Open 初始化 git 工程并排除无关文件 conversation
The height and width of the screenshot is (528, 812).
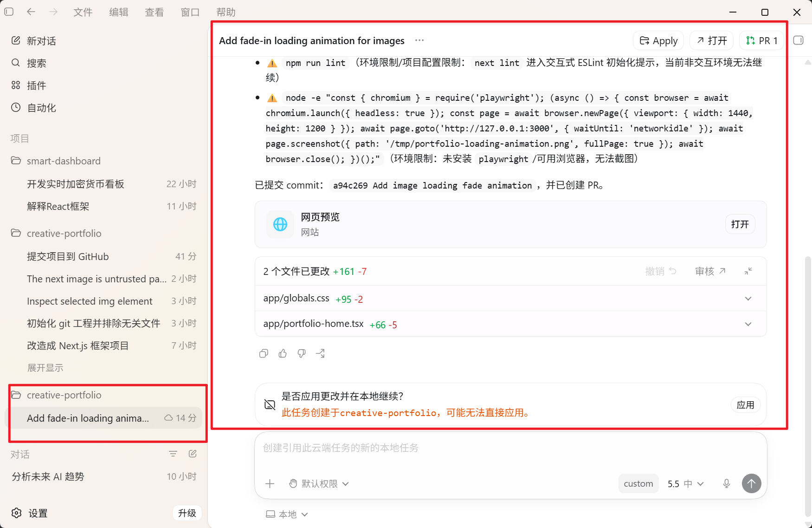point(104,323)
